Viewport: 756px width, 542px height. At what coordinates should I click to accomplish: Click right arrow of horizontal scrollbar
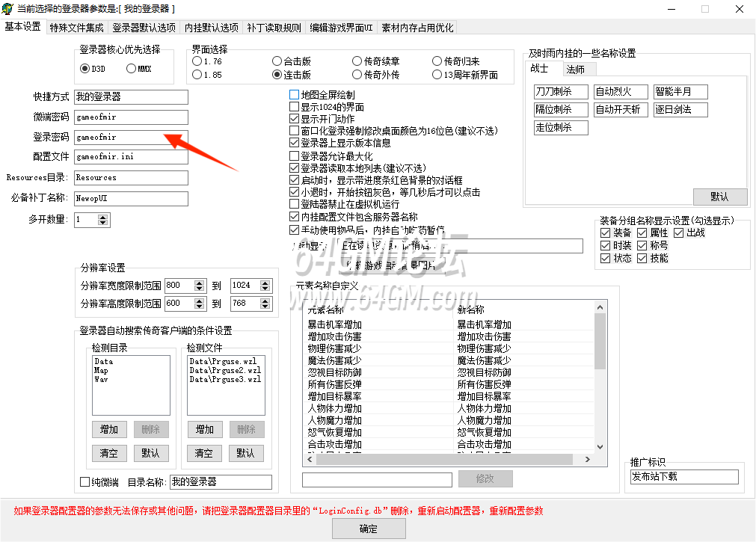[587, 460]
